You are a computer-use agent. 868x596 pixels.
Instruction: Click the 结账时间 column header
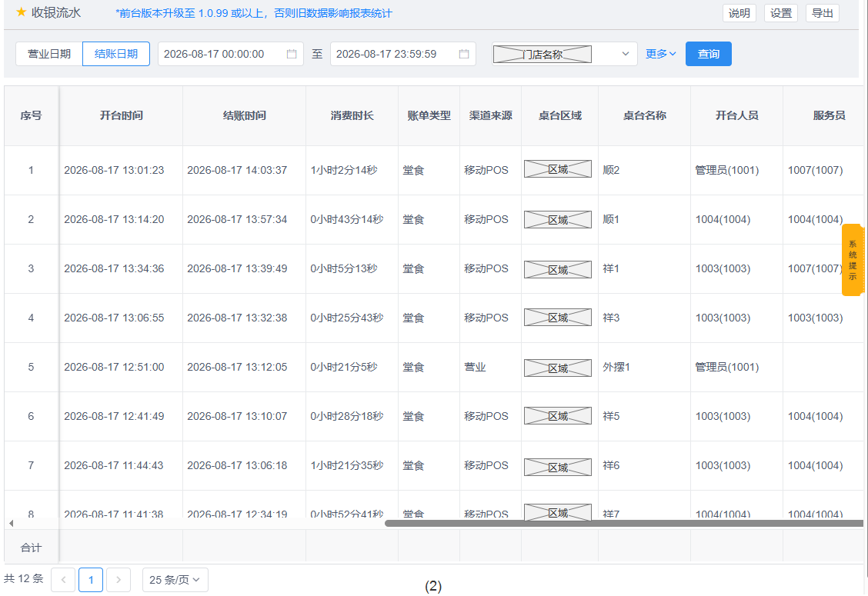pos(244,115)
